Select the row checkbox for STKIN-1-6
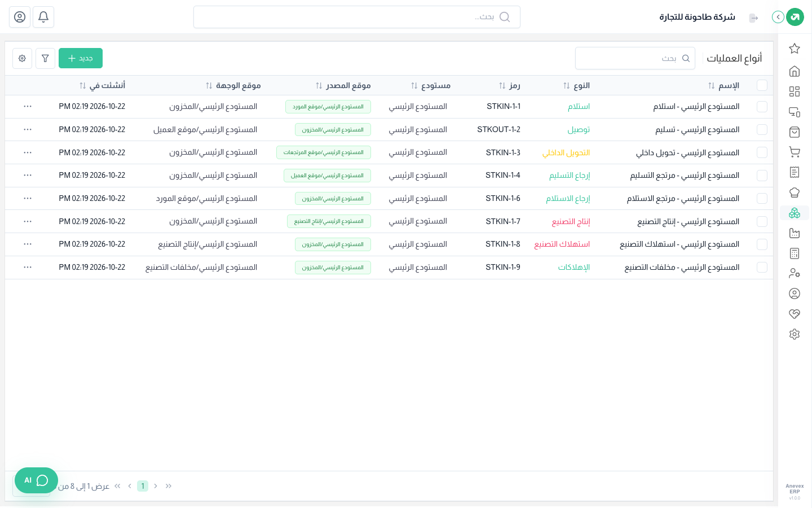Viewport: 812px width, 508px height. (762, 198)
